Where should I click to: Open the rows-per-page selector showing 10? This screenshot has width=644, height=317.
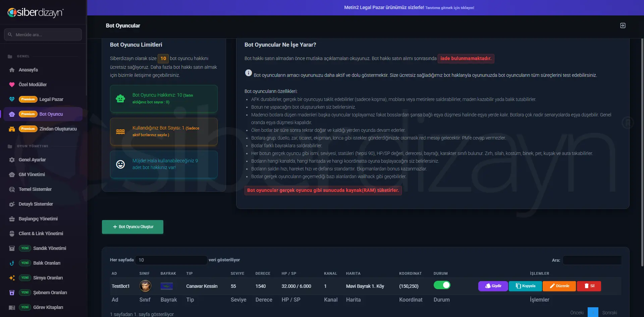coord(171,260)
